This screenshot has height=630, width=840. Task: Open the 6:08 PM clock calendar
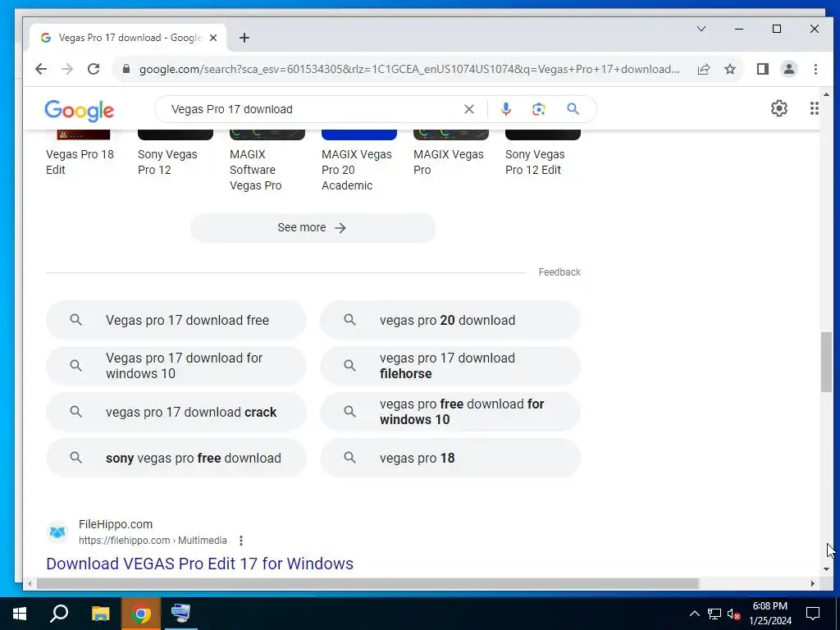click(769, 614)
